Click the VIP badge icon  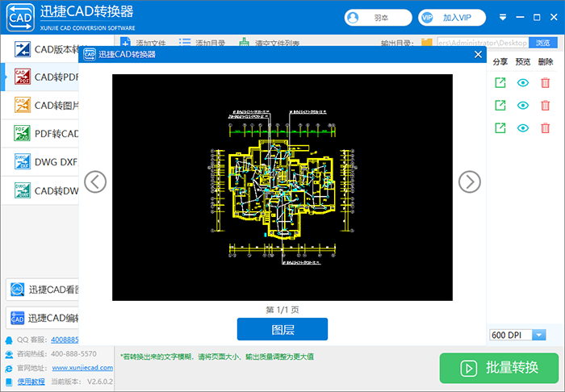pyautogui.click(x=427, y=18)
